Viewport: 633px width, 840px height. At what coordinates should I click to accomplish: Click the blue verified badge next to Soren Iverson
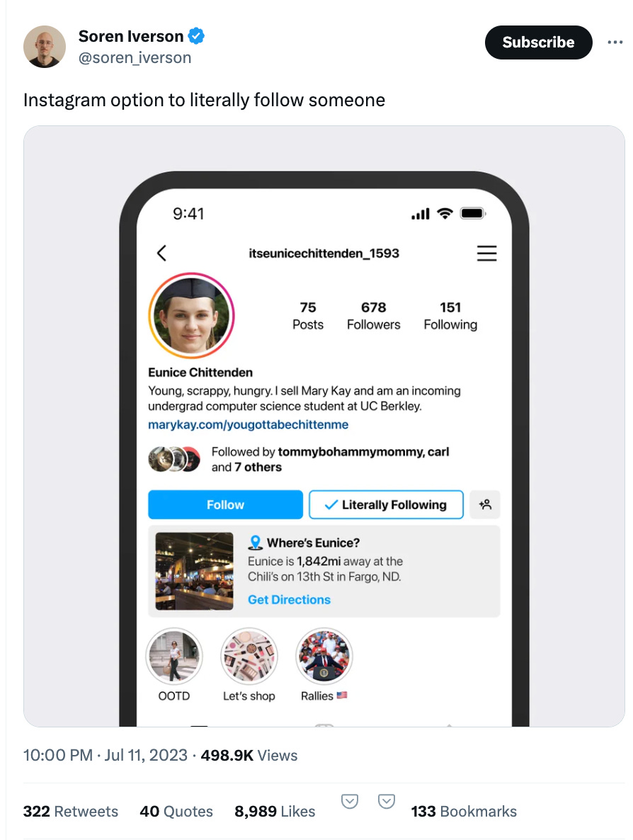click(197, 36)
